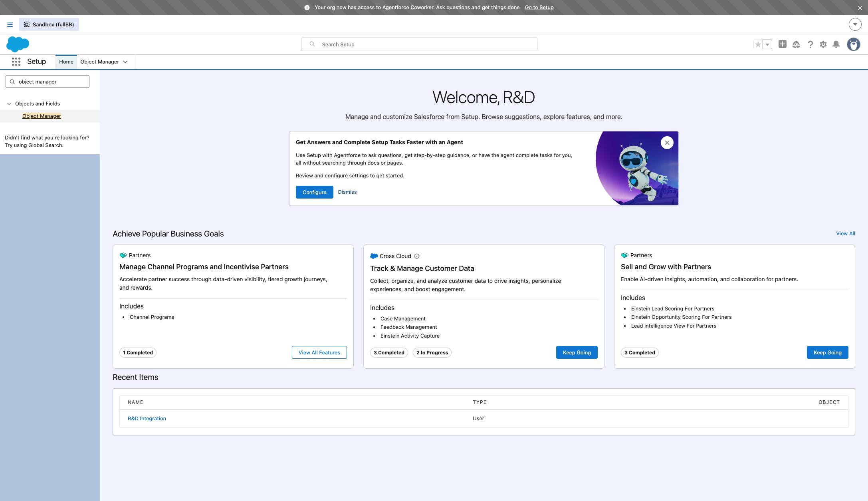Image resolution: width=868 pixels, height=501 pixels.
Task: Click the TYPE column header
Action: 480,402
